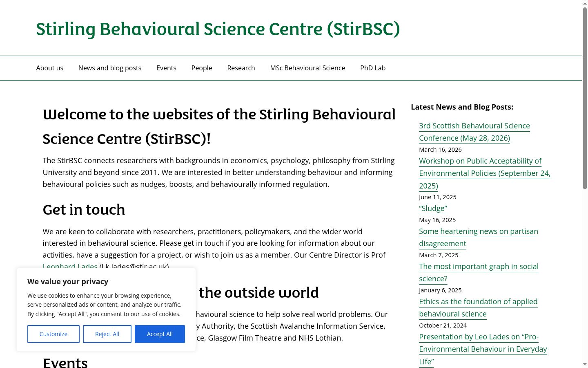Click the "May 16, 2025" post date

pos(437,220)
